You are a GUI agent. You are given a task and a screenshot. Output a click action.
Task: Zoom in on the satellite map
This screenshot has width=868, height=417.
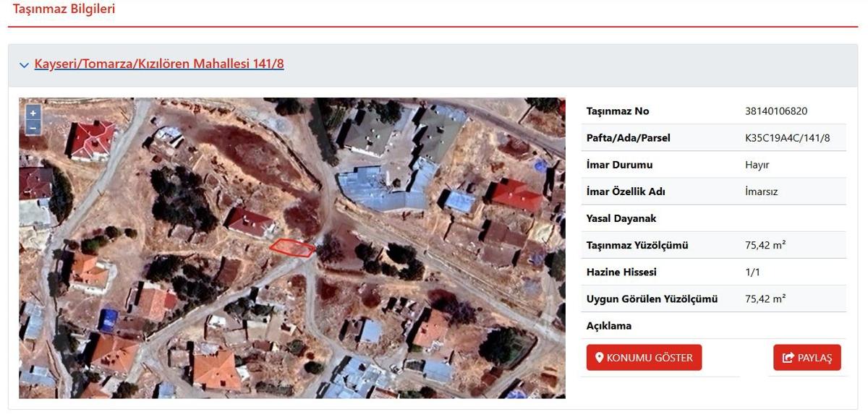point(33,113)
